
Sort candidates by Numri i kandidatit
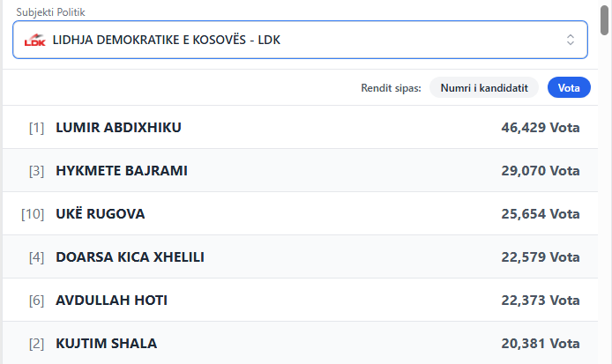tap(484, 88)
